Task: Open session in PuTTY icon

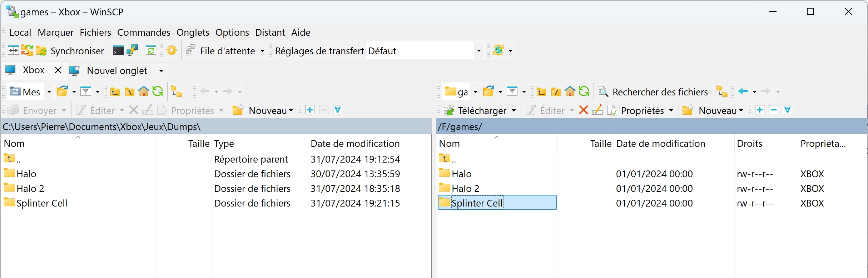Action: coord(132,51)
